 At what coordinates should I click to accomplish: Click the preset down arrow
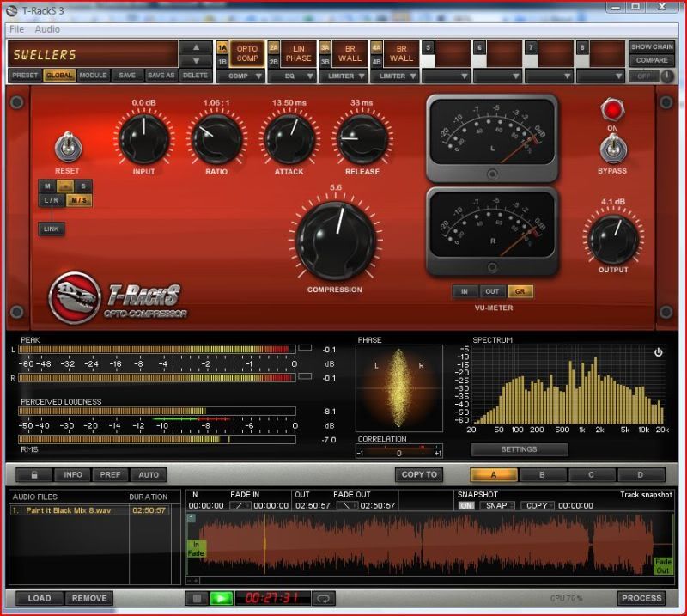point(197,61)
